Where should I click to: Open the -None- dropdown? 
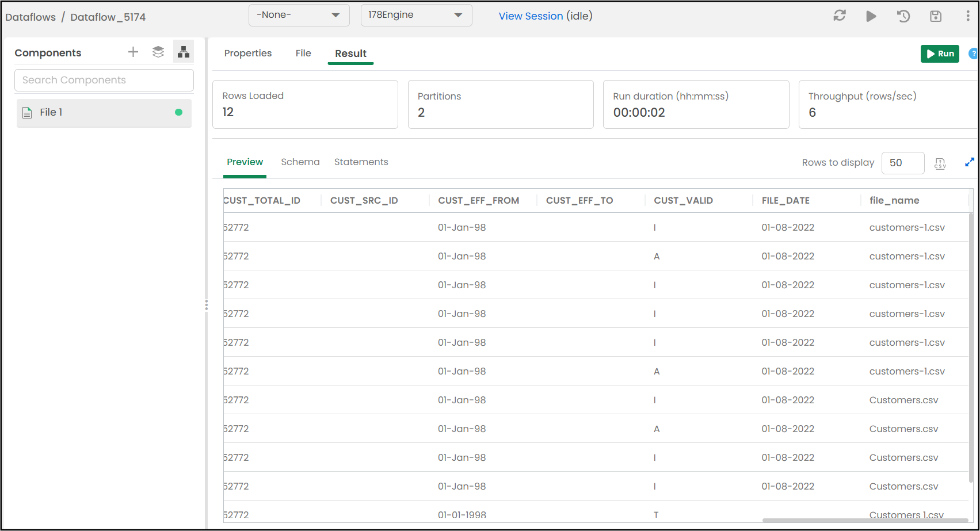pyautogui.click(x=299, y=15)
